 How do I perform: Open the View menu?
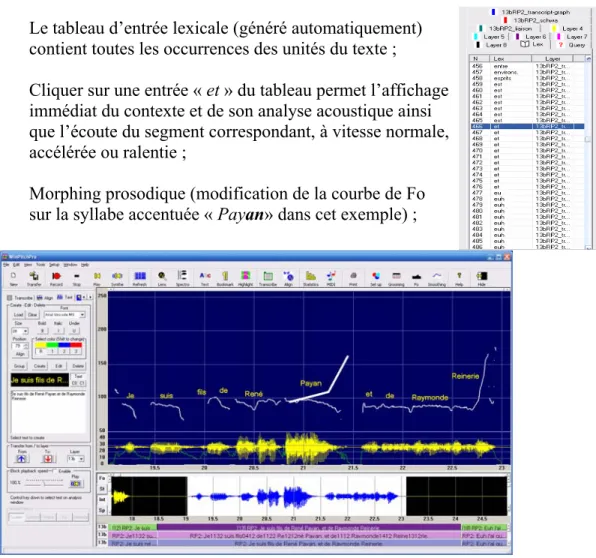(28, 265)
